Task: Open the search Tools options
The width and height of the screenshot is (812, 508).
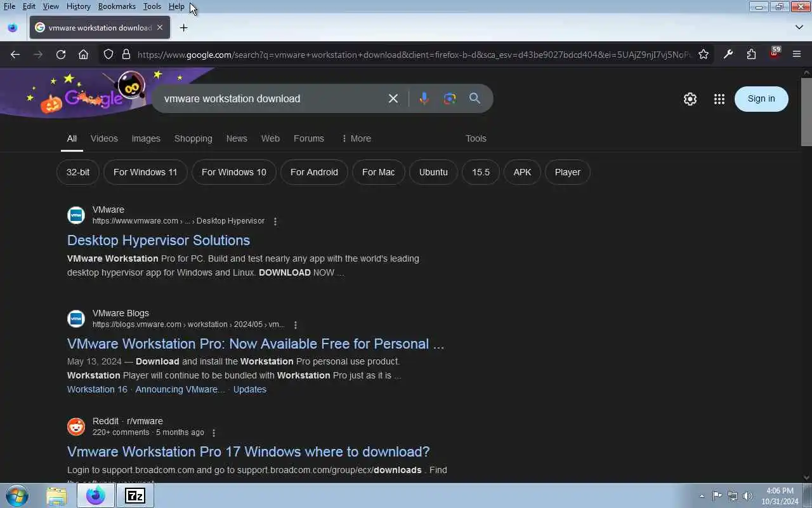Action: point(476,138)
